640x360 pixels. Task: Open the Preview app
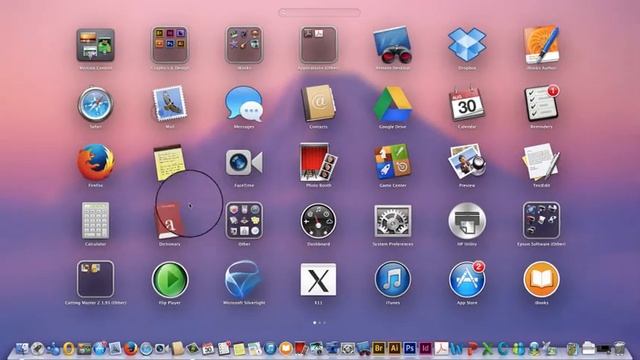(467, 162)
